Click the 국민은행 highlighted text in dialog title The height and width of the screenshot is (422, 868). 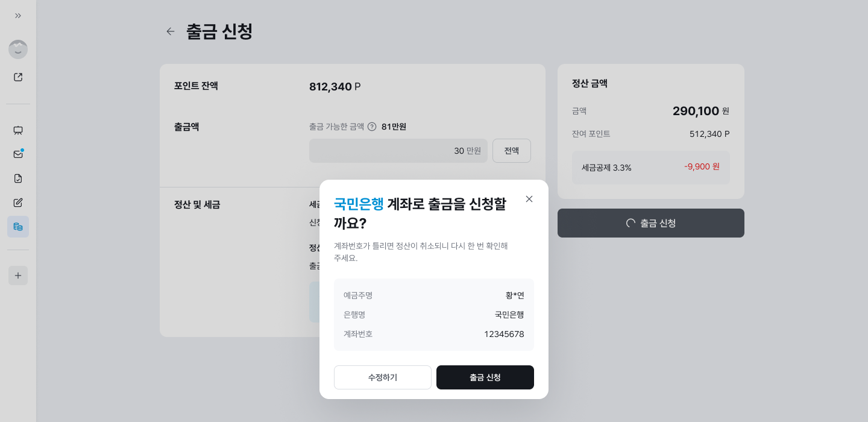tap(359, 204)
